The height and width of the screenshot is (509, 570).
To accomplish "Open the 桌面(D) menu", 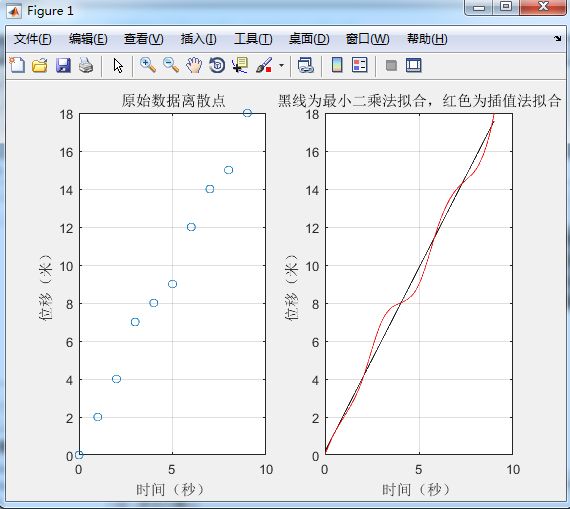I will point(309,39).
